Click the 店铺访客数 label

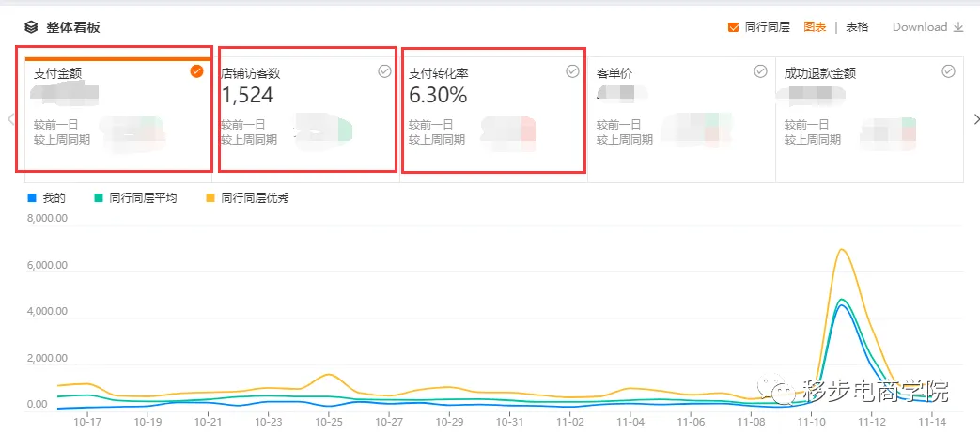click(251, 73)
